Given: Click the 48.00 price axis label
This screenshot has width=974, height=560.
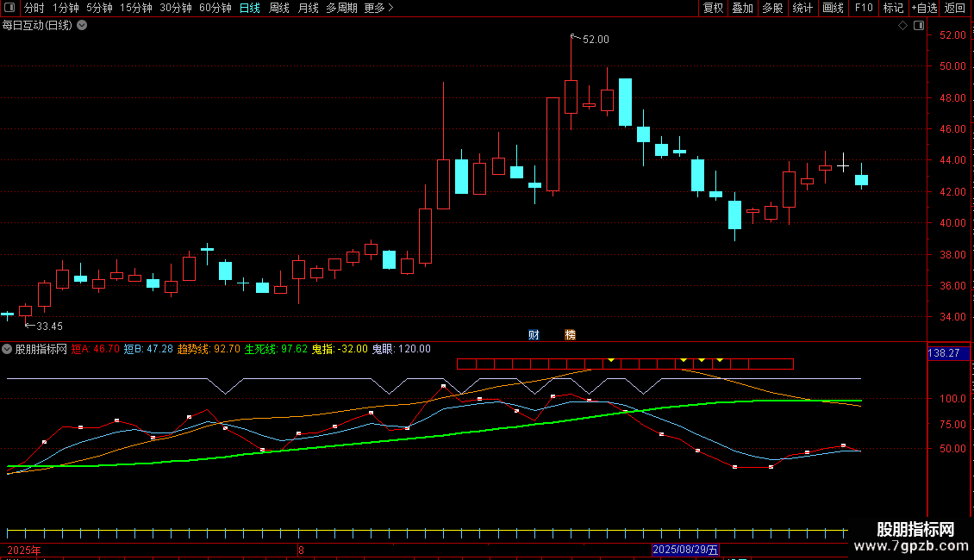Looking at the screenshot, I should tap(952, 98).
